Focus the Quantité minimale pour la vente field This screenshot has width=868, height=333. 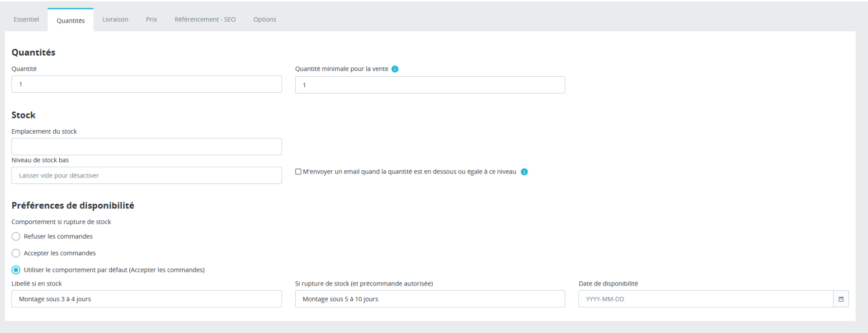pos(430,85)
